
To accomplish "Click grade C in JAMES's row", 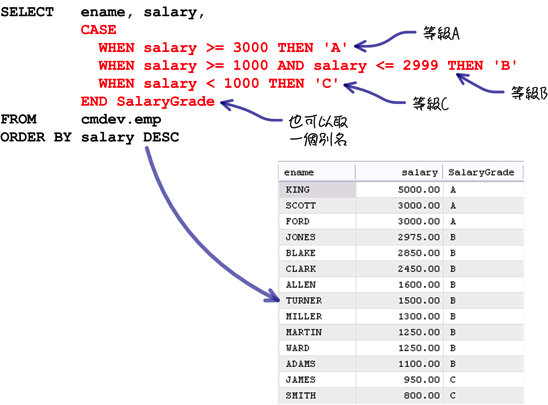I will click(x=453, y=379).
